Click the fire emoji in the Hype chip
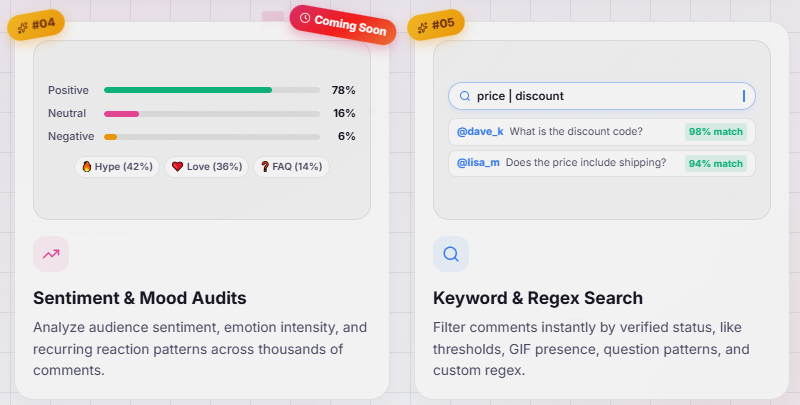The width and height of the screenshot is (800, 405). pos(87,167)
